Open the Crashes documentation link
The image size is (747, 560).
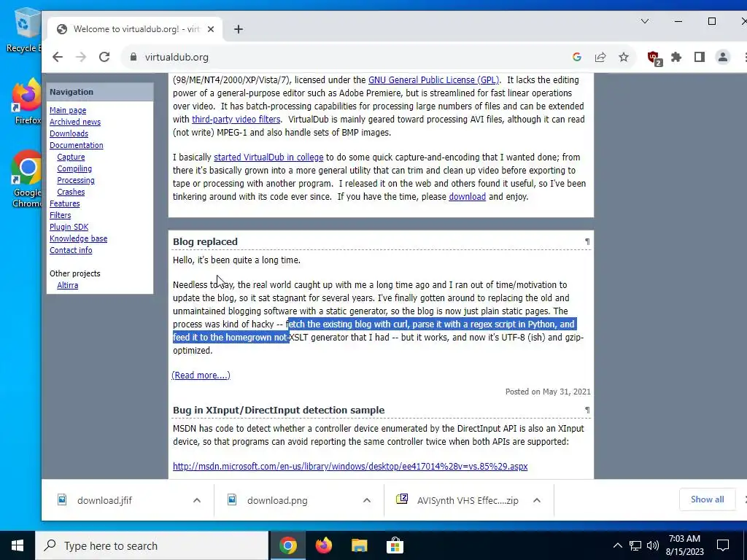(71, 192)
